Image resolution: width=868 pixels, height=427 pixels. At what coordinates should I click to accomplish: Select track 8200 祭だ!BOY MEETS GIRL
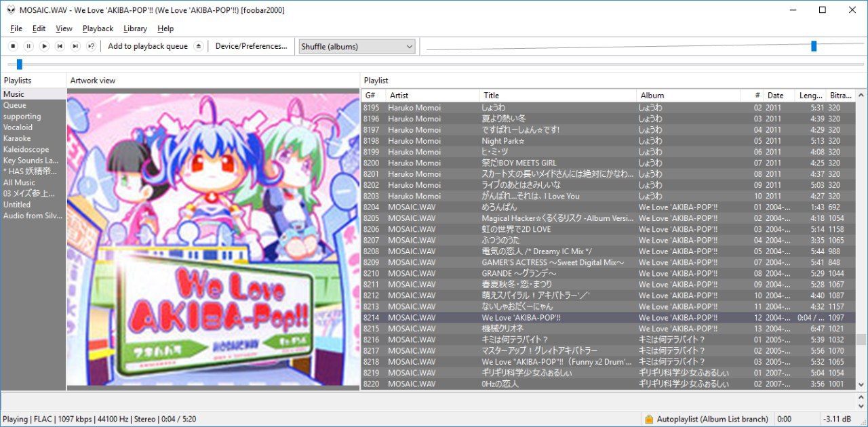point(608,163)
